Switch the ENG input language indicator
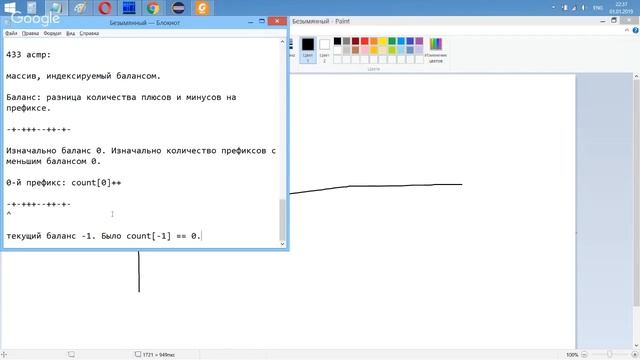640x360 pixels. pos(598,8)
